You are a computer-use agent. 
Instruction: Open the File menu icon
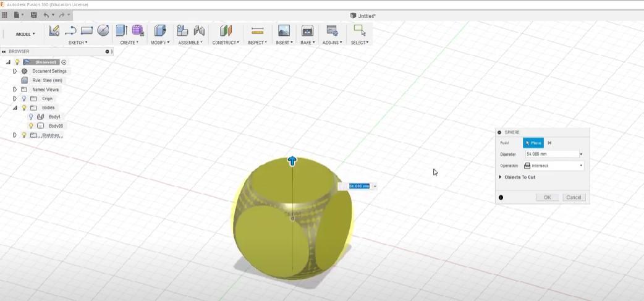pos(17,15)
